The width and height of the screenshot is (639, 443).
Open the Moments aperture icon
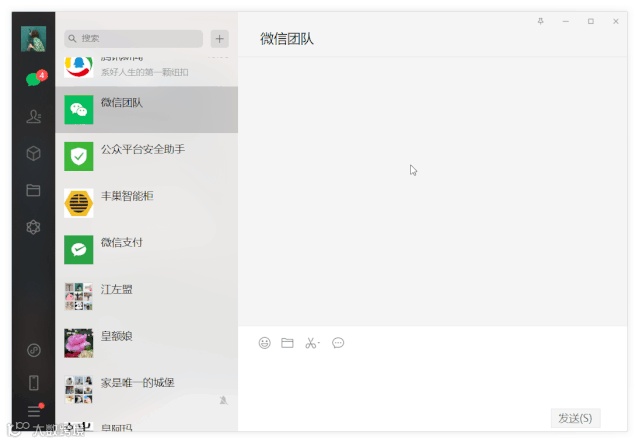33,227
